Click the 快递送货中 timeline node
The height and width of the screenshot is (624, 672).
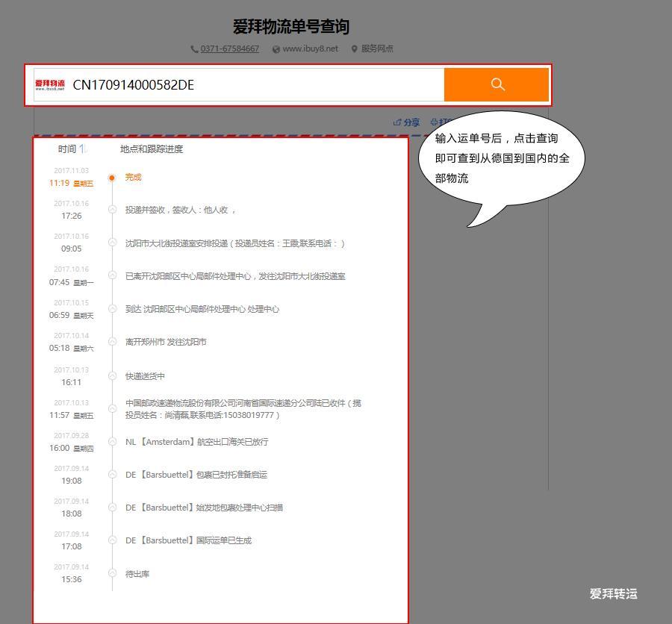(x=112, y=376)
